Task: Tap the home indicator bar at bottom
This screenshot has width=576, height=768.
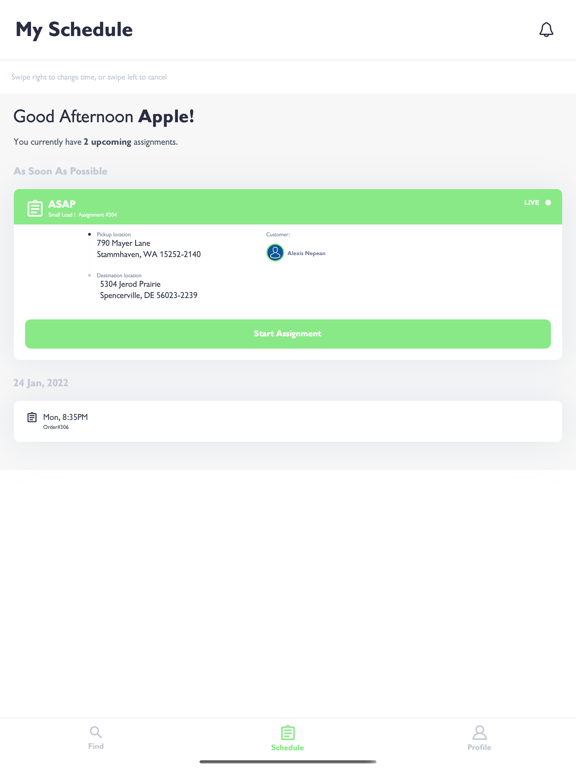Action: 288,762
